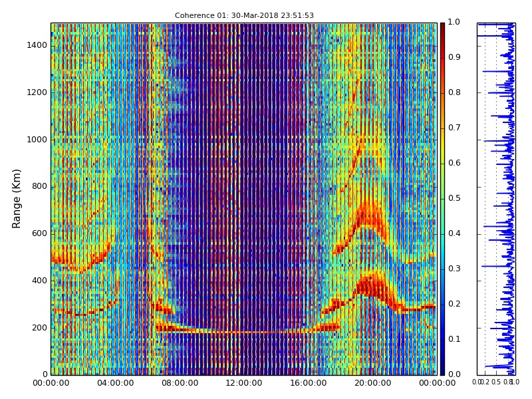Pick the 0.9 colorbar tick label
This screenshot has width=532, height=399.
point(454,57)
